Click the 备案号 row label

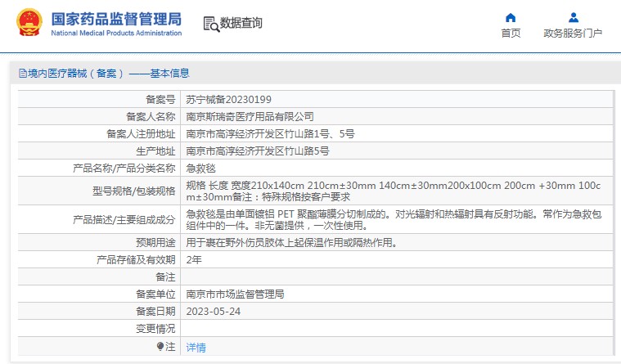160,100
